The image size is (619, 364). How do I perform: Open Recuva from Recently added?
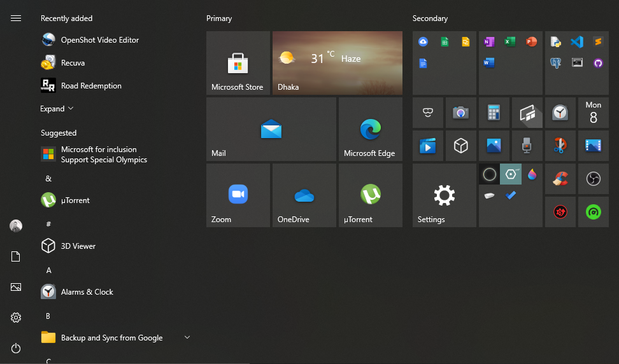pyautogui.click(x=73, y=63)
